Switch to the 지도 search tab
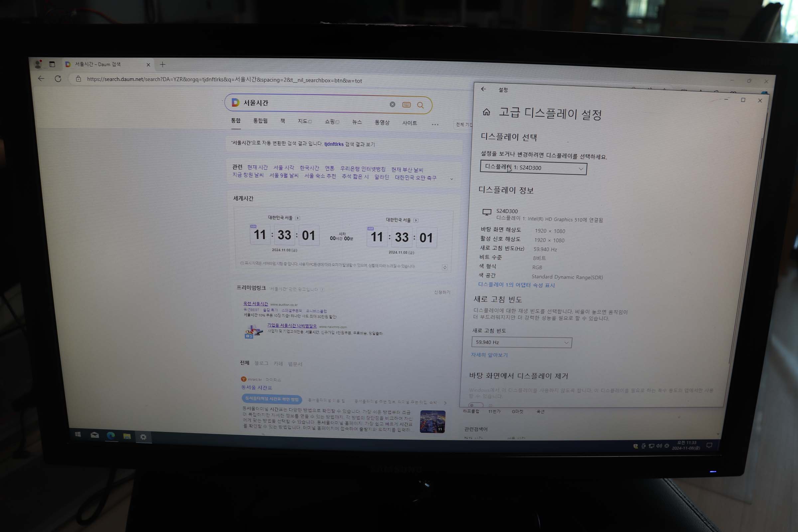Viewport: 798px width, 532px height. [304, 121]
